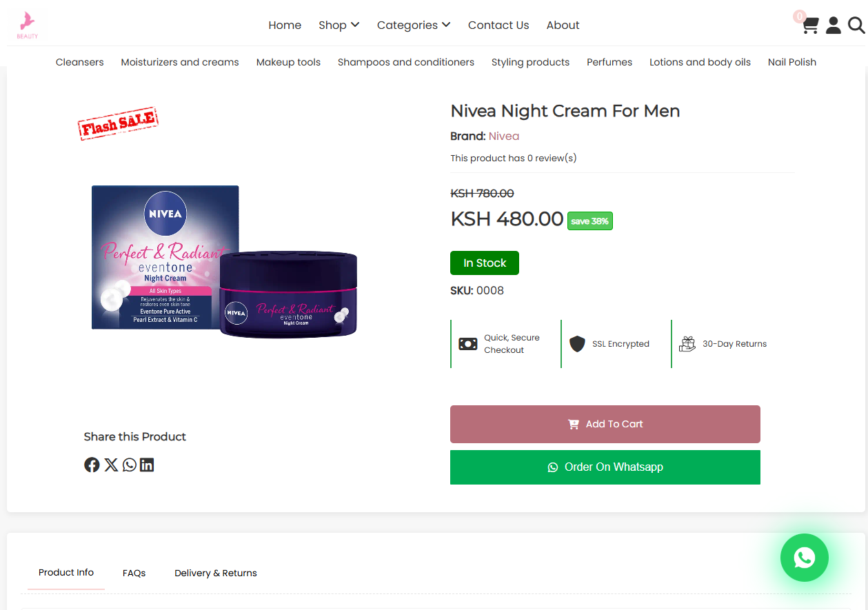Open the shopping cart icon
868x610 pixels.
click(810, 26)
